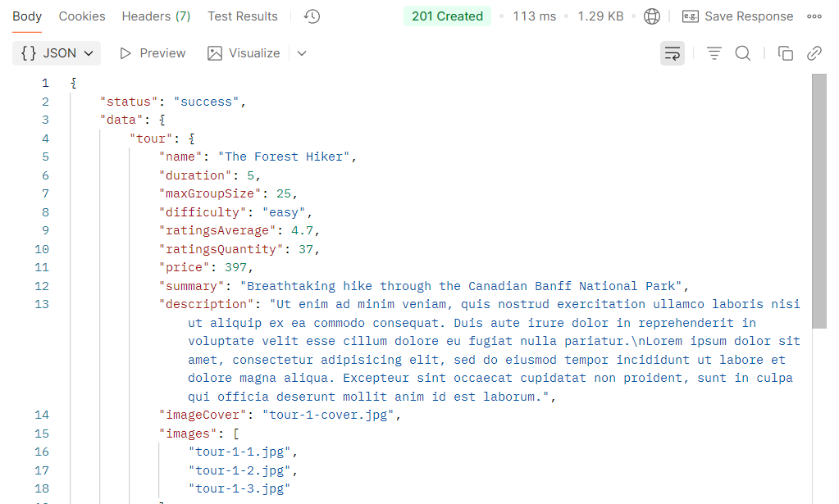Select the Body tab

27,16
